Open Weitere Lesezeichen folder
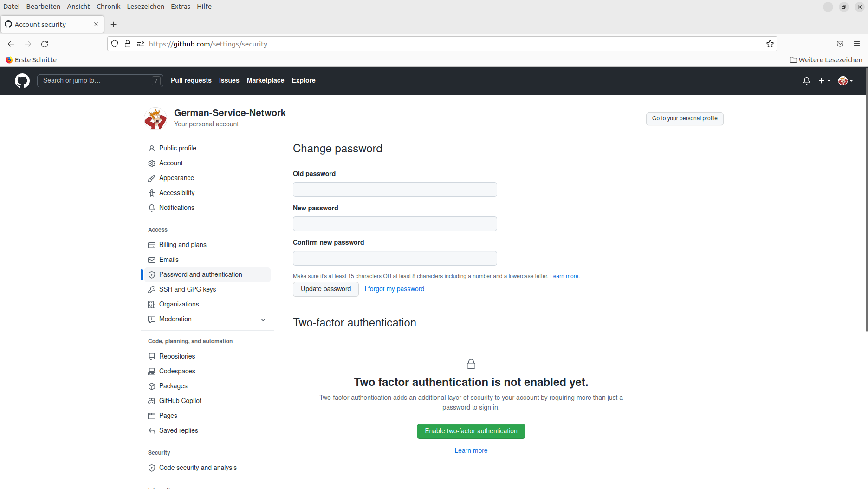Screen dimensions: 868x489 click(x=826, y=60)
